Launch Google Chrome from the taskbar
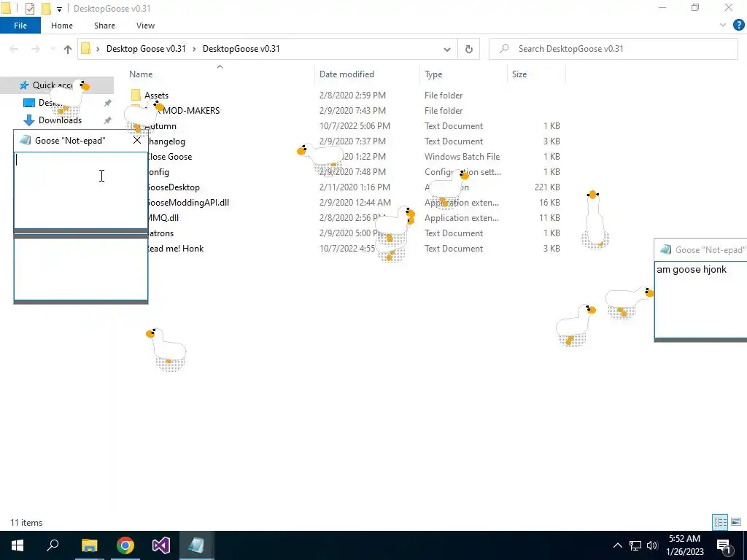The height and width of the screenshot is (560, 747). tap(125, 545)
